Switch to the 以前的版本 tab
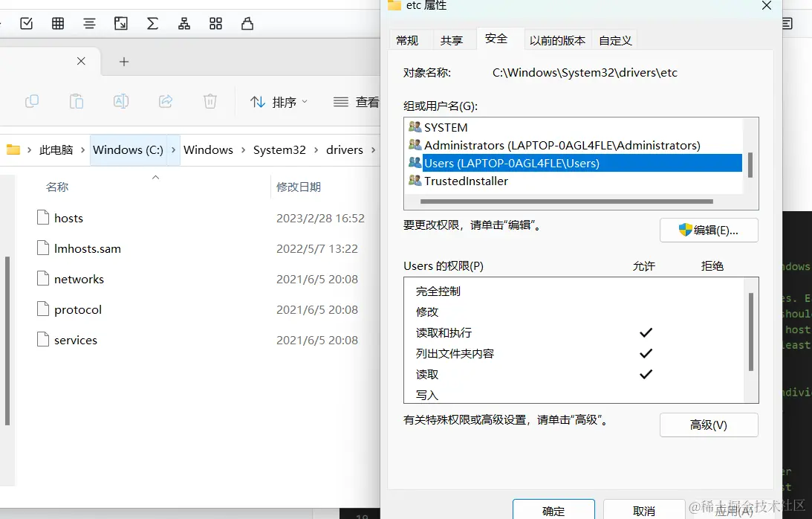The width and height of the screenshot is (812, 519). coord(557,40)
